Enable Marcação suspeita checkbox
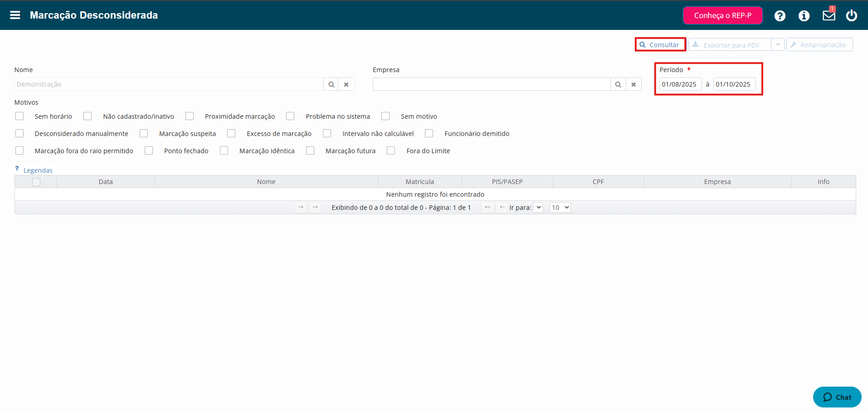The height and width of the screenshot is (412, 868). coord(144,133)
